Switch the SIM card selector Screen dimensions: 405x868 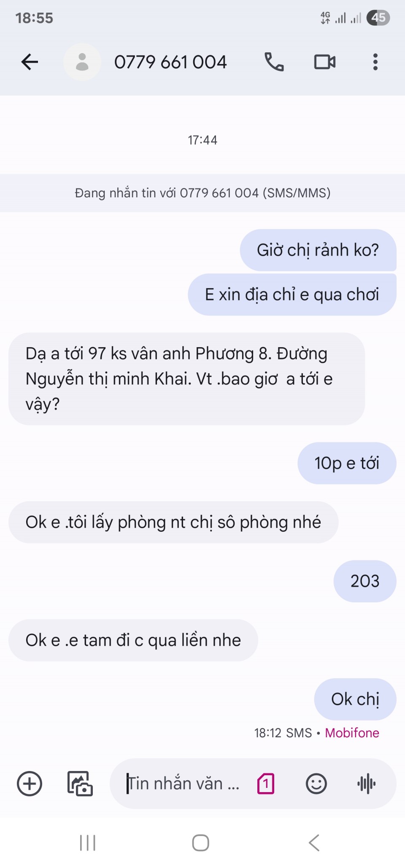point(266,784)
